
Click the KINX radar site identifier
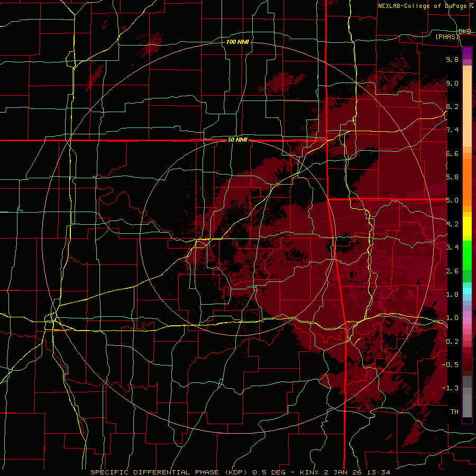(310, 472)
